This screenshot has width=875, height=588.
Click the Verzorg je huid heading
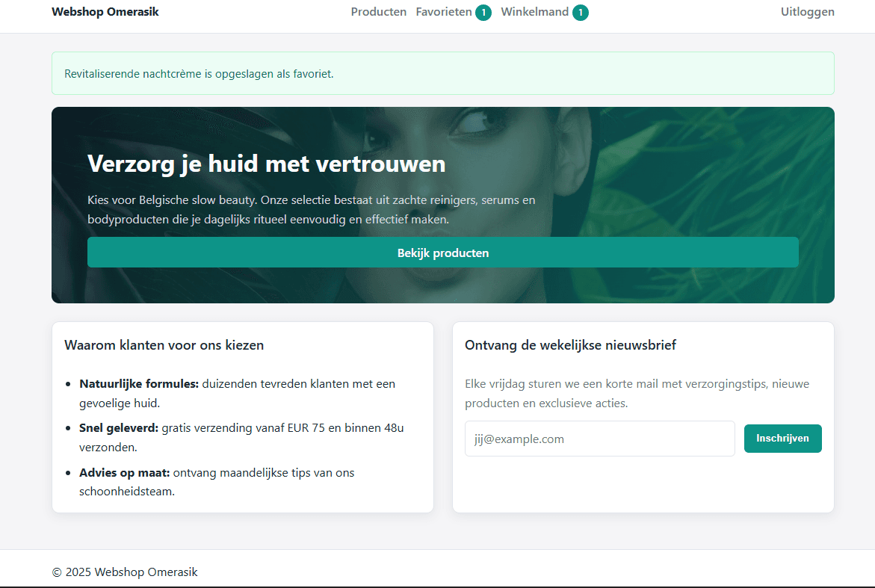pos(266,164)
